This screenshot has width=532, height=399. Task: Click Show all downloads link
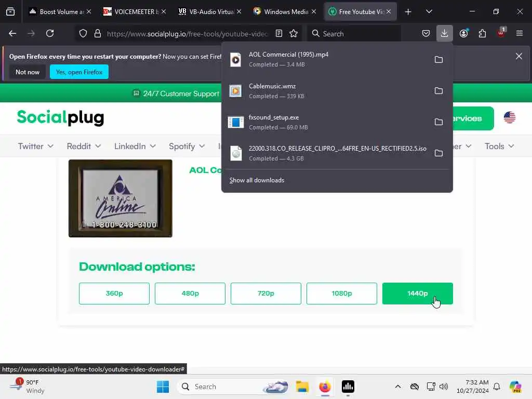(257, 180)
